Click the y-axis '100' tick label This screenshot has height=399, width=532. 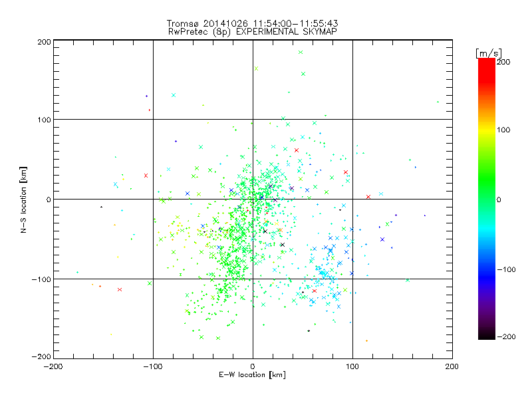coord(44,120)
